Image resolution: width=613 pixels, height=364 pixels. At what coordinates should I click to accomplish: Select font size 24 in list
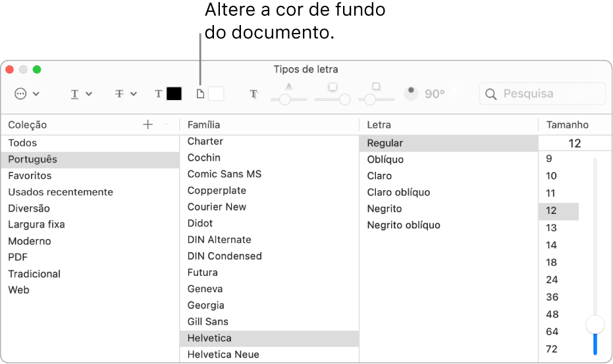click(552, 280)
